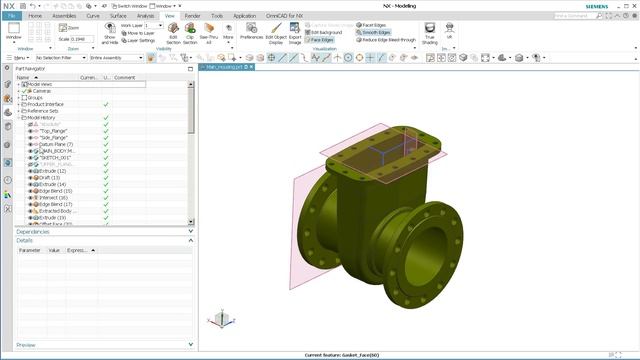The width and height of the screenshot is (640, 360).
Task: Hide Draft (13) eye icon
Action: tap(30, 178)
